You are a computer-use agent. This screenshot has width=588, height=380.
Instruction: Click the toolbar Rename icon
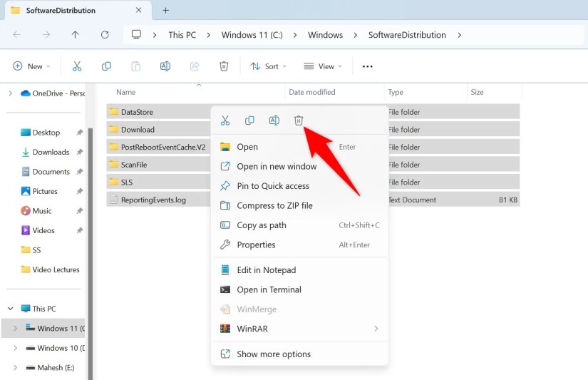point(165,66)
